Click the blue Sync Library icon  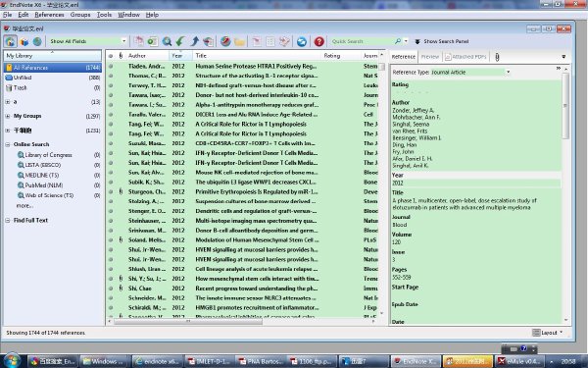302,41
